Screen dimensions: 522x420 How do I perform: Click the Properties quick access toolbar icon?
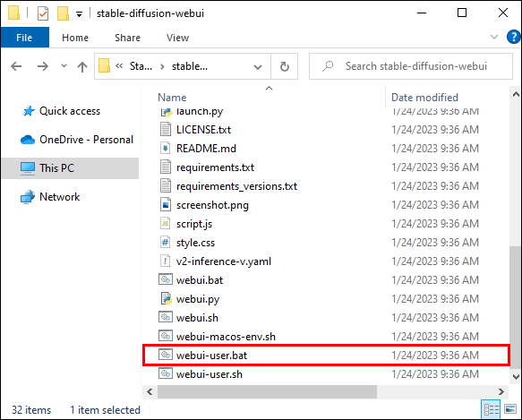(x=43, y=13)
